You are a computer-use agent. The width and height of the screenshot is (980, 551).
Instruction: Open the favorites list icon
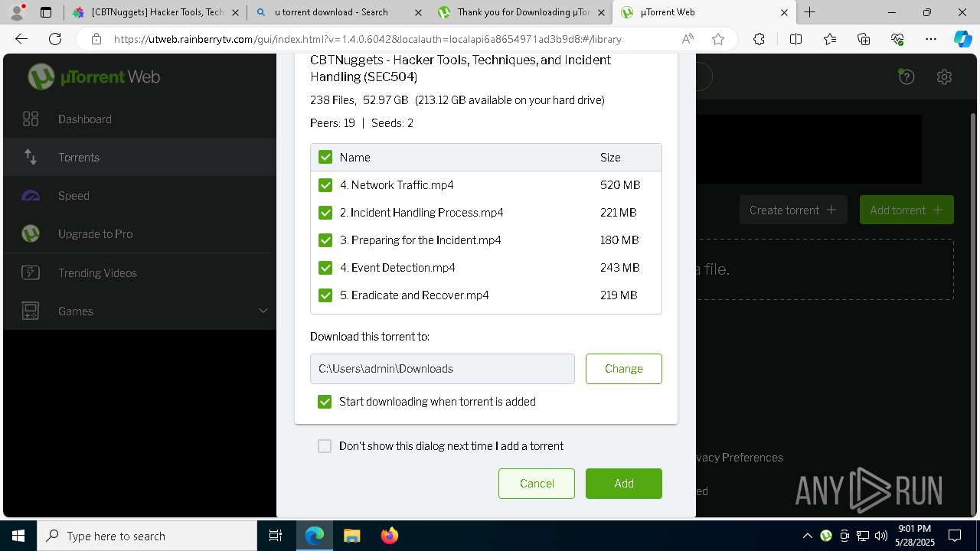pos(830,39)
